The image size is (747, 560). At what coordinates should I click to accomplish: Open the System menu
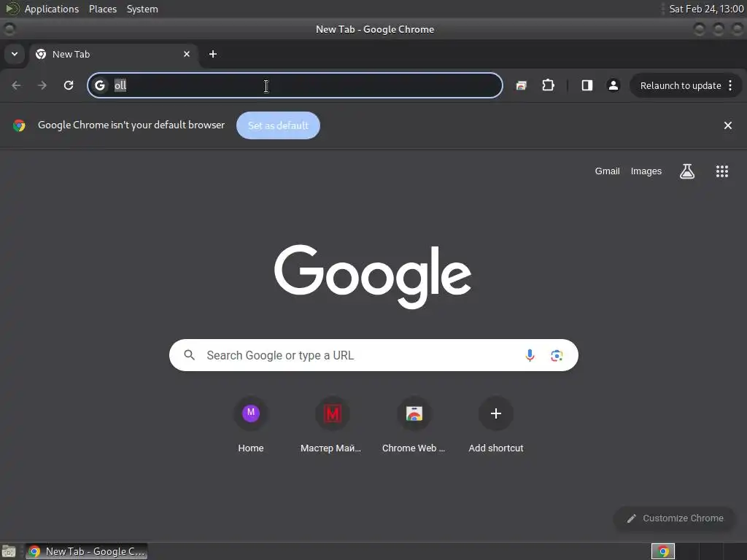142,9
